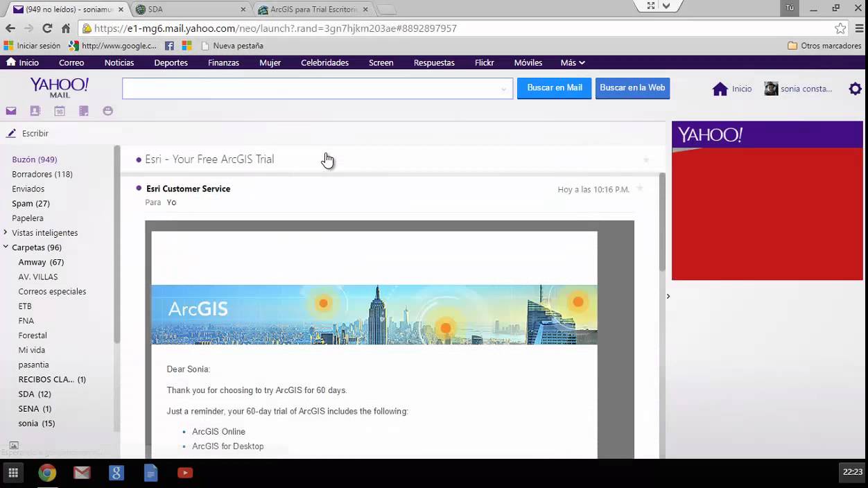Viewport: 868px width, 488px height.
Task: Star the Esri Your Free ArcGIS Trial subject
Action: pyautogui.click(x=646, y=159)
